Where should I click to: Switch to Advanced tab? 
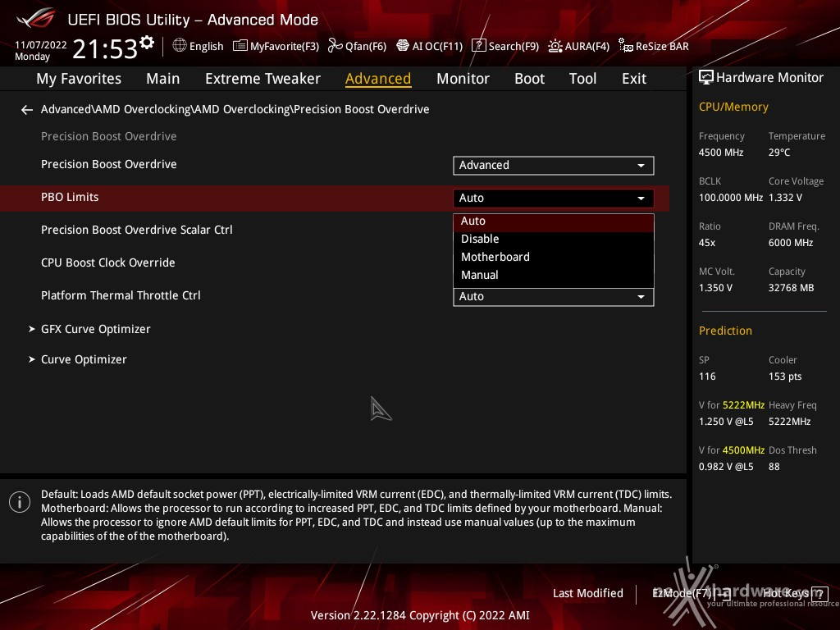(378, 79)
